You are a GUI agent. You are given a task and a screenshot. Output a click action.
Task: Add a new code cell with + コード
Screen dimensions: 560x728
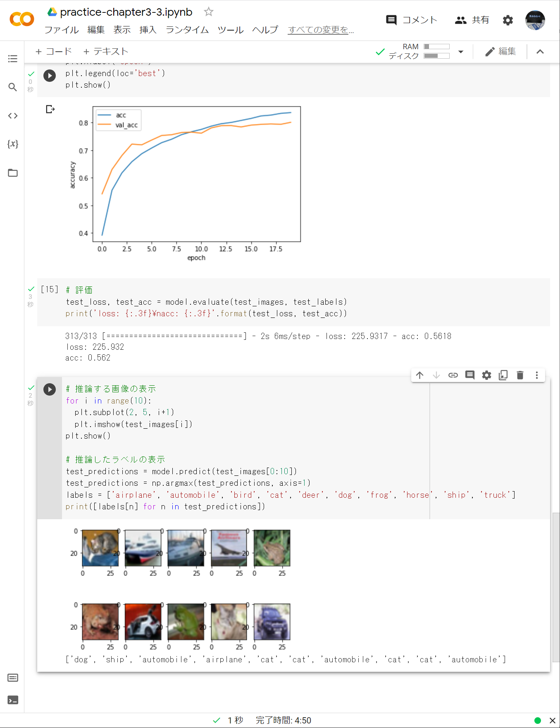pyautogui.click(x=54, y=51)
